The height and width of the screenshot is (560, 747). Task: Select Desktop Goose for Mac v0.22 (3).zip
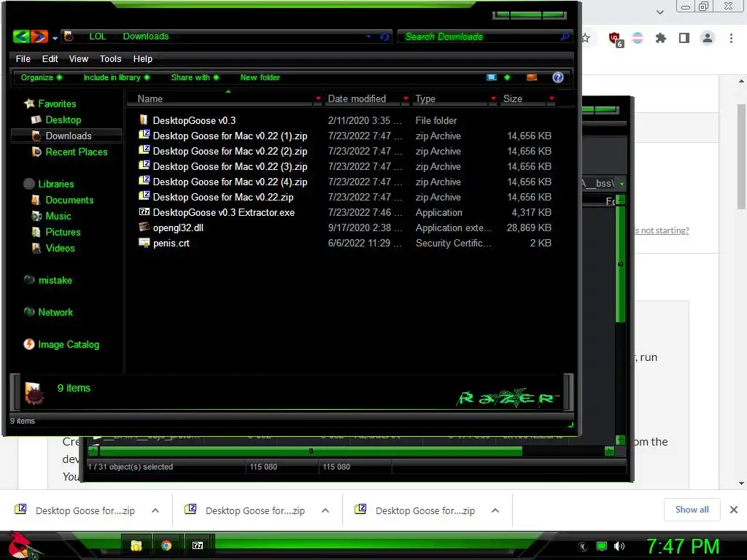click(230, 166)
